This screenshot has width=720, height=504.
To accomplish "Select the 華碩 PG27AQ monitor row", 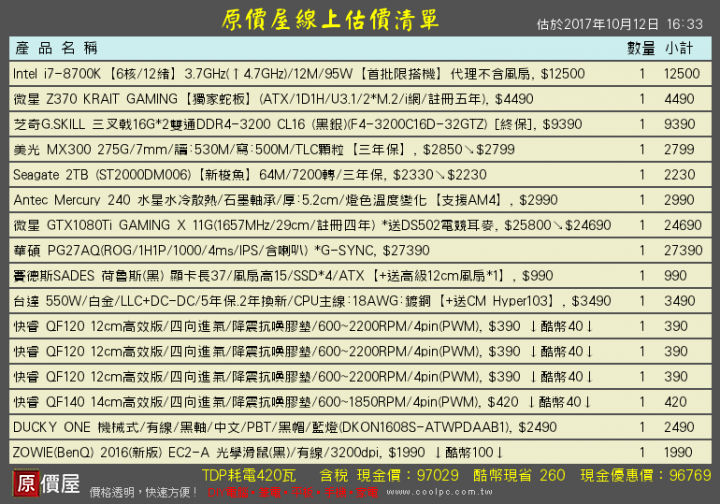I will [x=360, y=250].
